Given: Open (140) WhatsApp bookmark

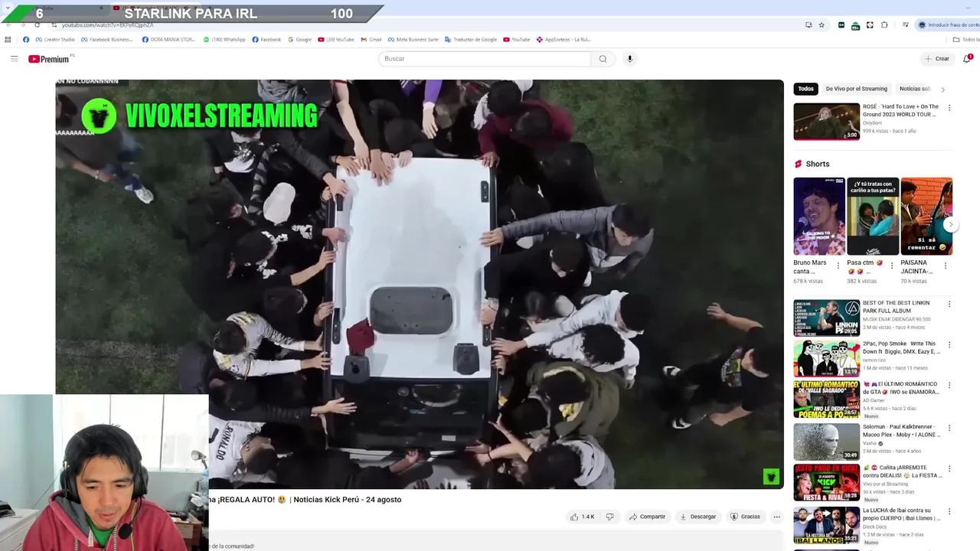Looking at the screenshot, I should (224, 40).
